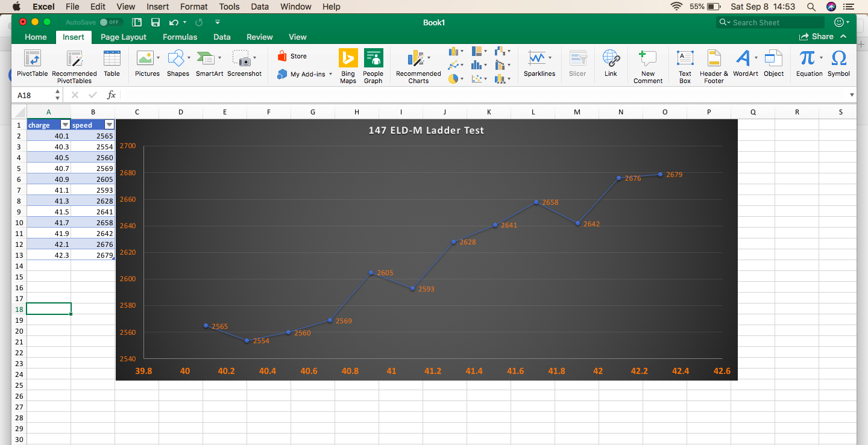This screenshot has width=868, height=445.
Task: Open the Symbol picker
Action: tap(838, 63)
